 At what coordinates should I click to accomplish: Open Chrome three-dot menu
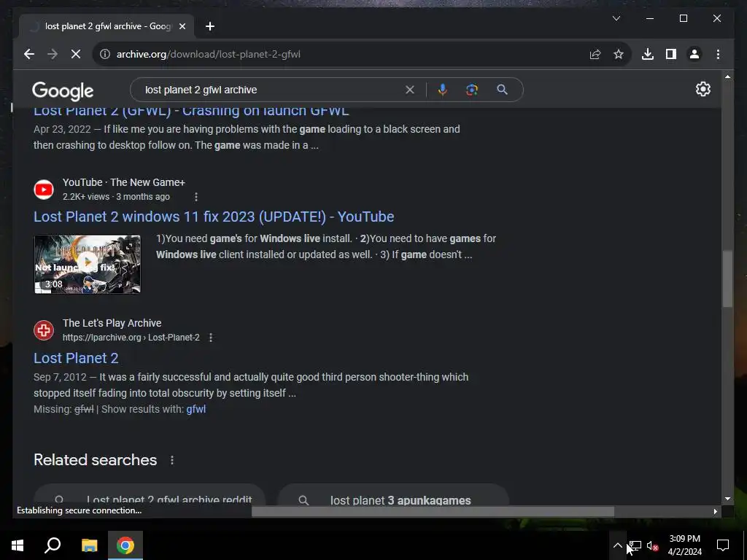tap(718, 54)
